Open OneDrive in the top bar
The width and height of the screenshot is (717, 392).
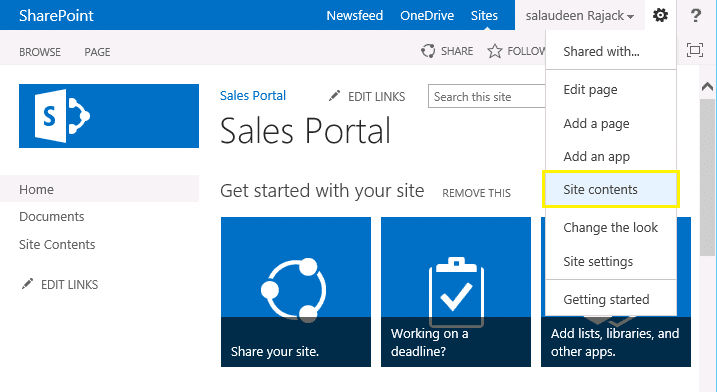tap(427, 16)
